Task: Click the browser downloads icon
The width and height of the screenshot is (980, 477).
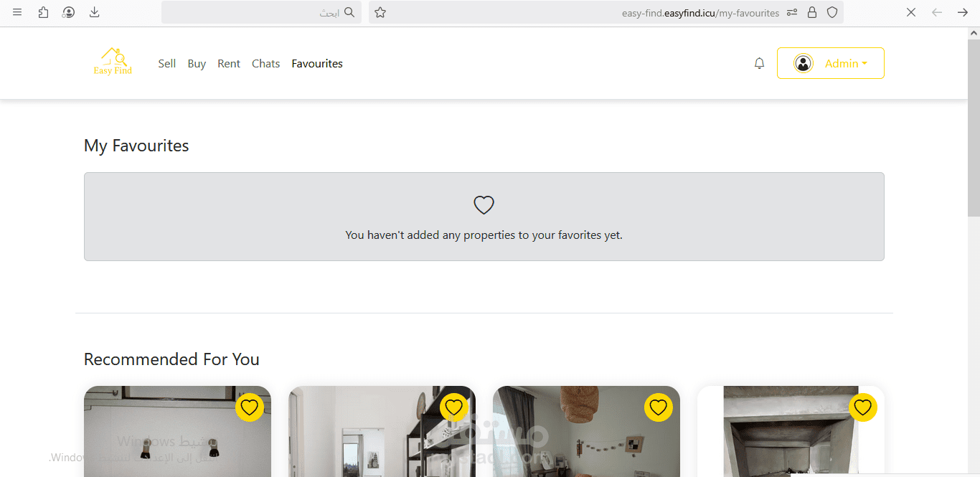Action: (x=94, y=12)
